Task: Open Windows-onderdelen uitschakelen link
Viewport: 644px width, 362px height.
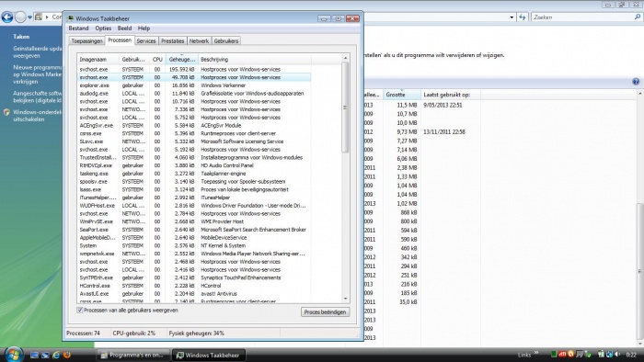Action: click(38, 116)
